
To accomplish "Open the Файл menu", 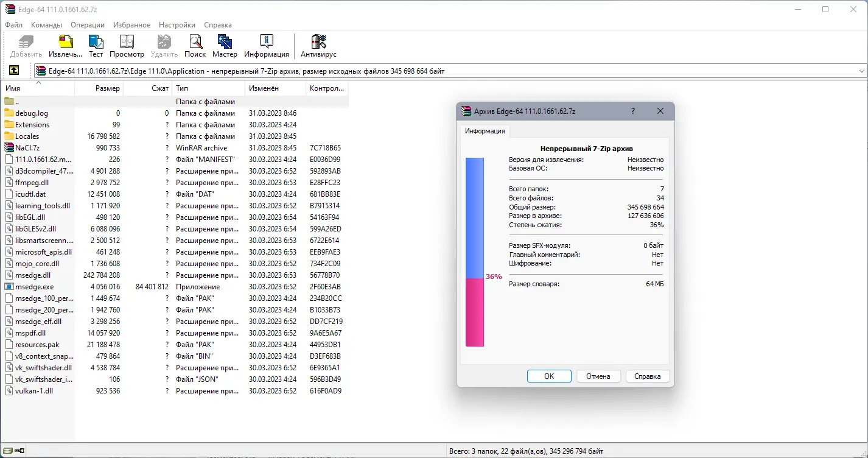I will (x=13, y=25).
